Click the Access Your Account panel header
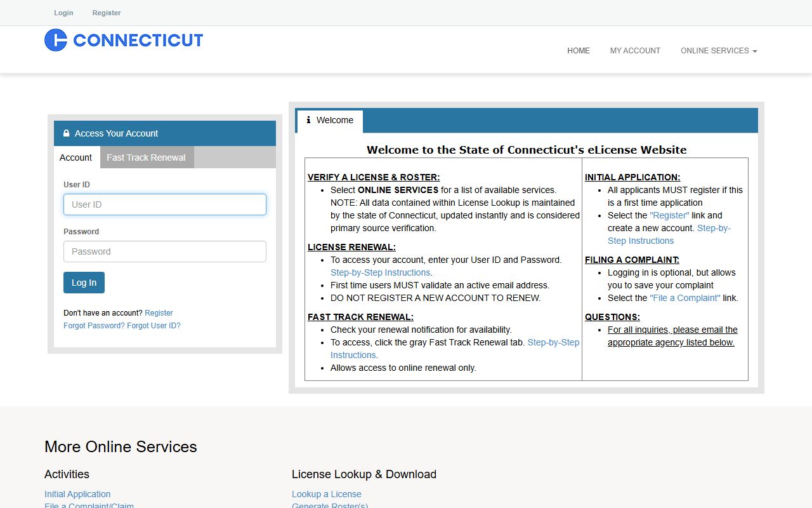812x508 pixels. coord(165,133)
